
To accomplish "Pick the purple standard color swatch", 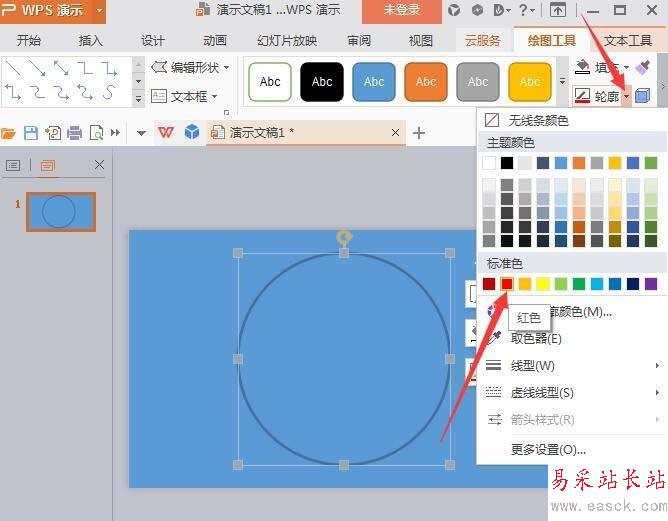I will coord(651,284).
